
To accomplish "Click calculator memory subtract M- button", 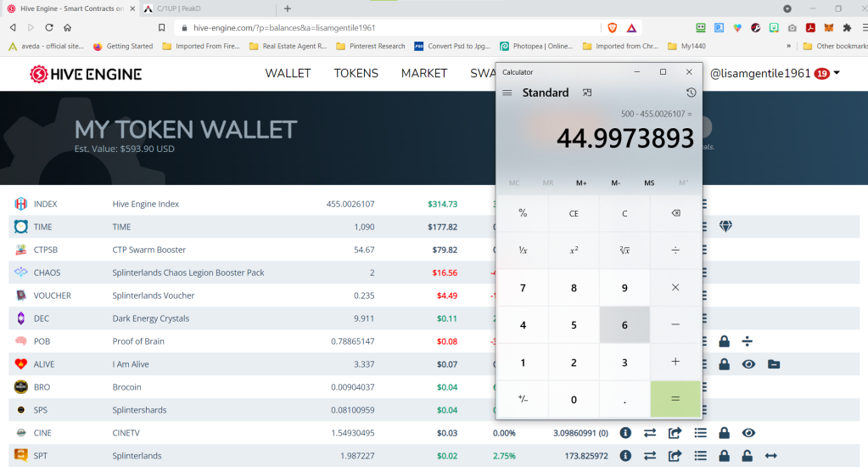I will (x=615, y=183).
